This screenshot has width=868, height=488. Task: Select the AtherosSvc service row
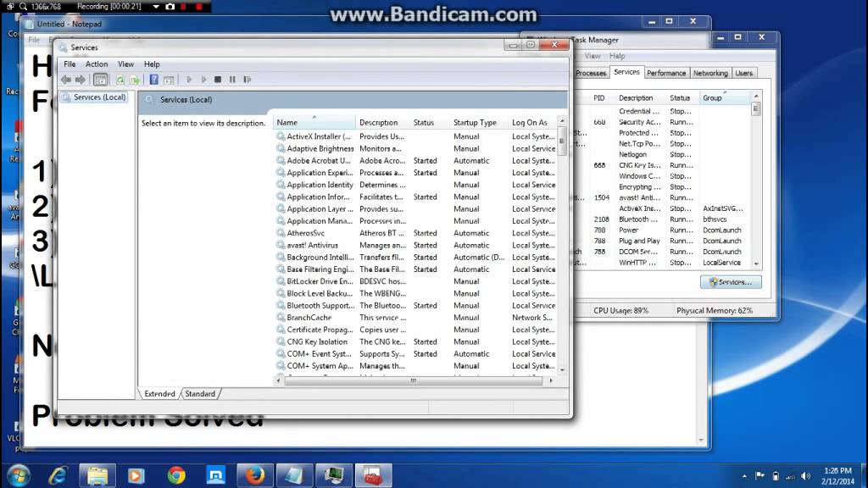415,234
